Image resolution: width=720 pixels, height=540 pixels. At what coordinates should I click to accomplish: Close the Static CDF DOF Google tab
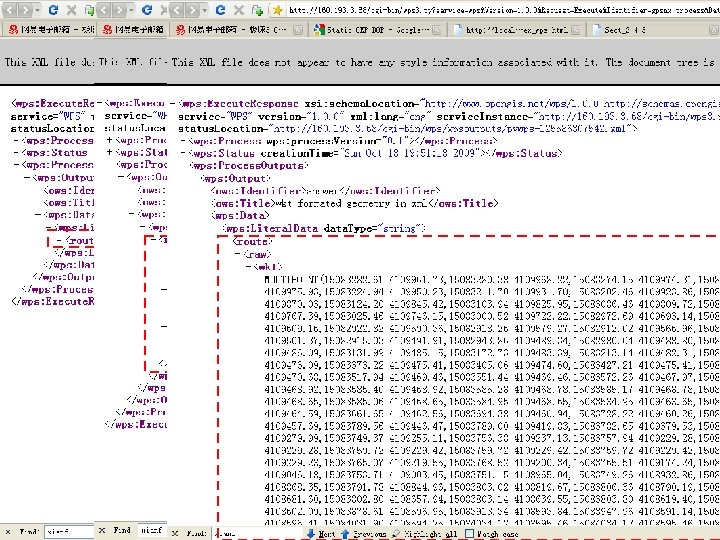click(437, 30)
